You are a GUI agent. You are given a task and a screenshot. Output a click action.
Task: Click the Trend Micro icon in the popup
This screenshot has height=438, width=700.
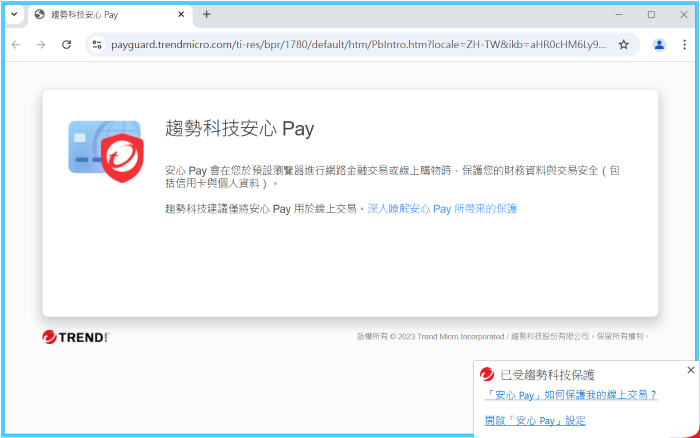(487, 374)
